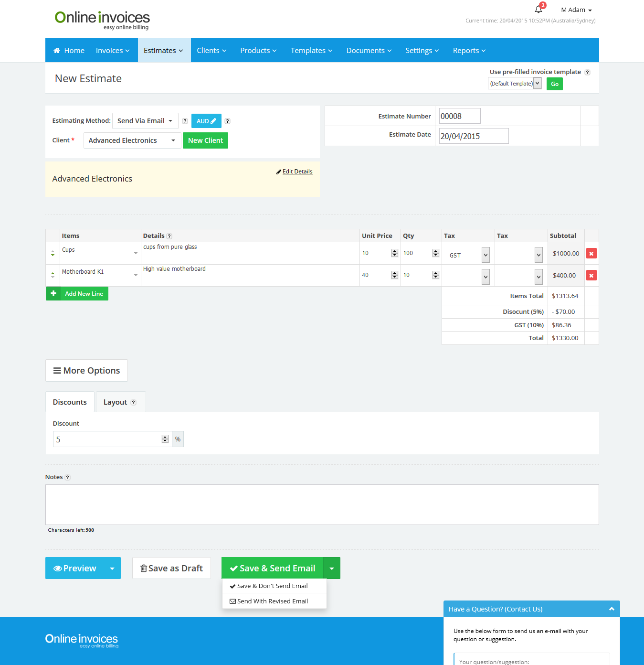Click the help icon beside Estimating Method

(x=185, y=121)
